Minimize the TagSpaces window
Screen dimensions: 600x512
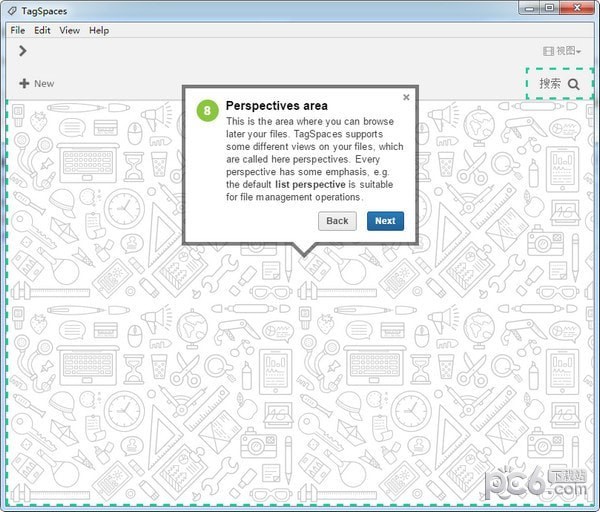529,9
